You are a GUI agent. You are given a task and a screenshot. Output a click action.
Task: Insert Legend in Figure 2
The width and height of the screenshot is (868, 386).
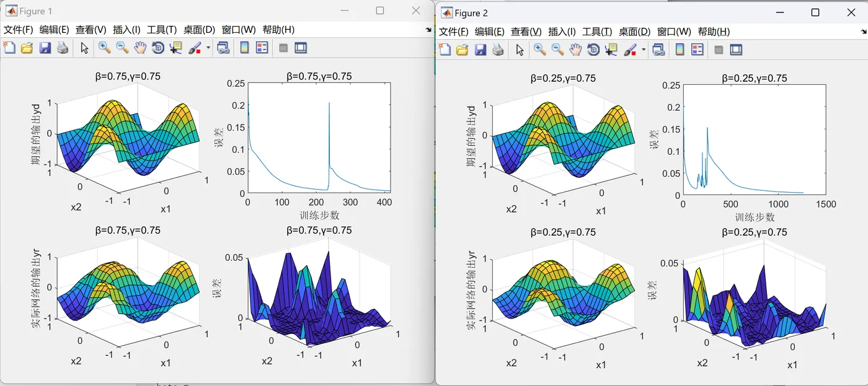click(697, 50)
